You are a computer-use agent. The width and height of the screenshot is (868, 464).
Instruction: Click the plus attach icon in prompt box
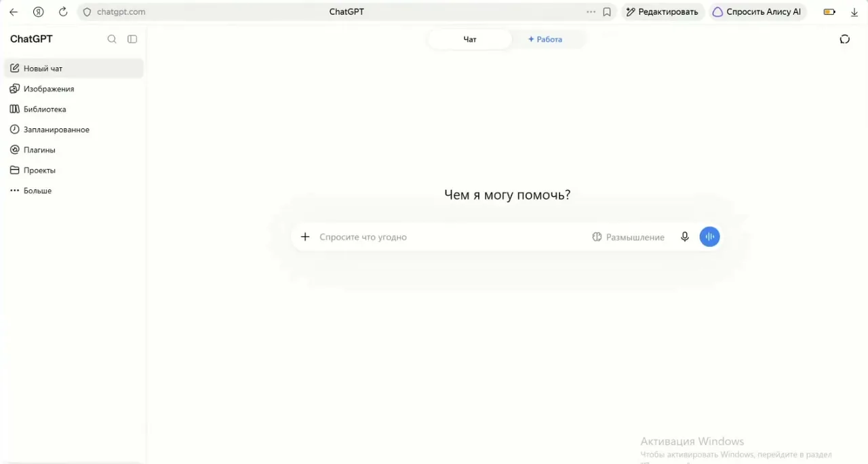305,237
